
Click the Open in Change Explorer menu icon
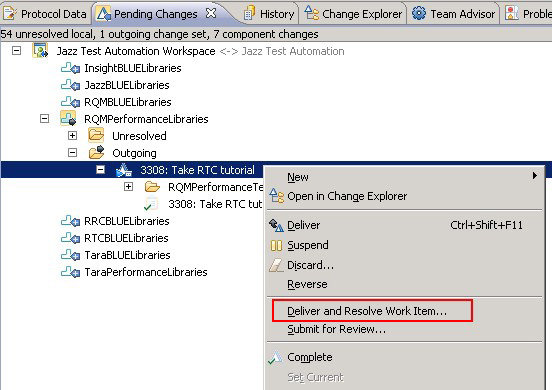pyautogui.click(x=276, y=195)
